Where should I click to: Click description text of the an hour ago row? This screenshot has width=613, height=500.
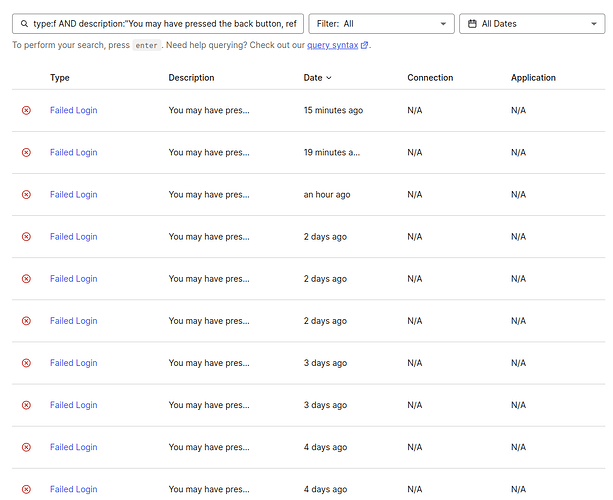click(209, 194)
